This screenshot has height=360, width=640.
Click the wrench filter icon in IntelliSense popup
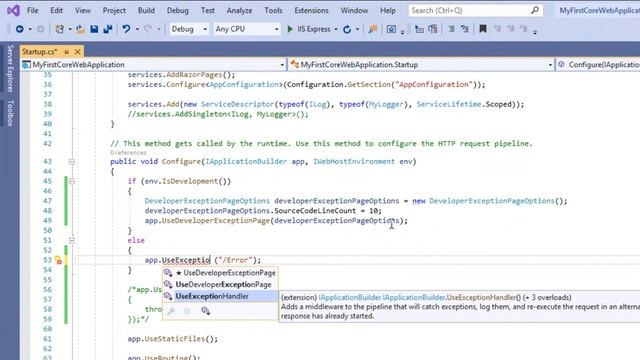tap(171, 311)
